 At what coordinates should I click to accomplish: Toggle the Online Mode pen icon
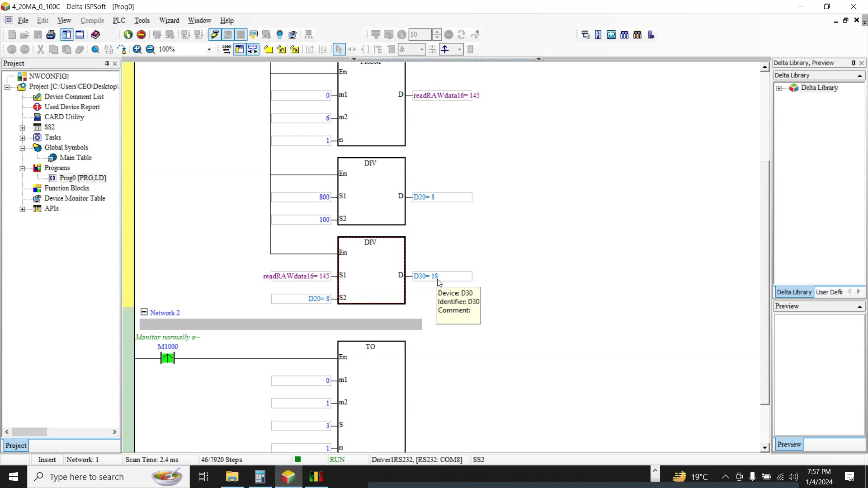click(215, 35)
